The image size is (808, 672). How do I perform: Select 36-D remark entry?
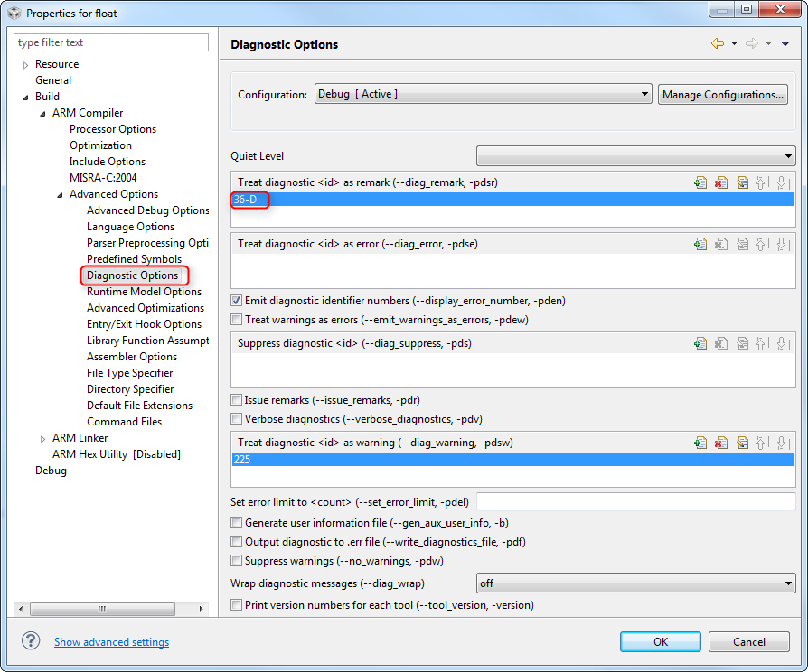coord(512,200)
